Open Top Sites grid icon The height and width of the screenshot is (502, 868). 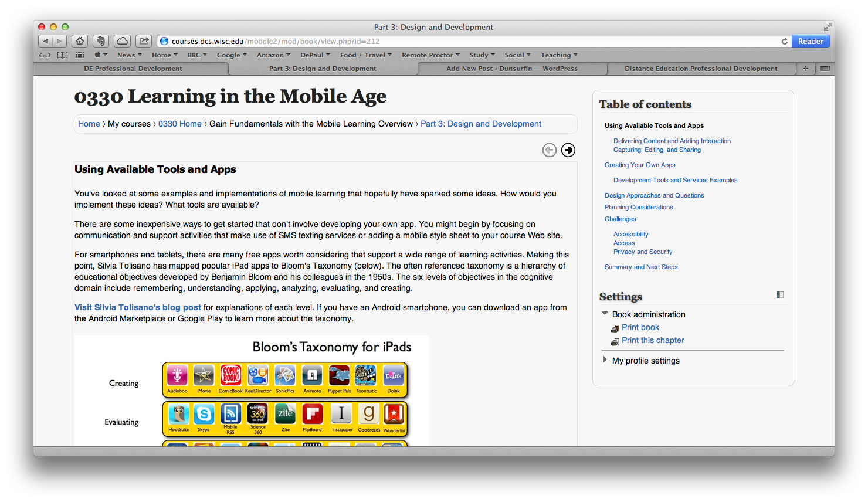pos(80,55)
